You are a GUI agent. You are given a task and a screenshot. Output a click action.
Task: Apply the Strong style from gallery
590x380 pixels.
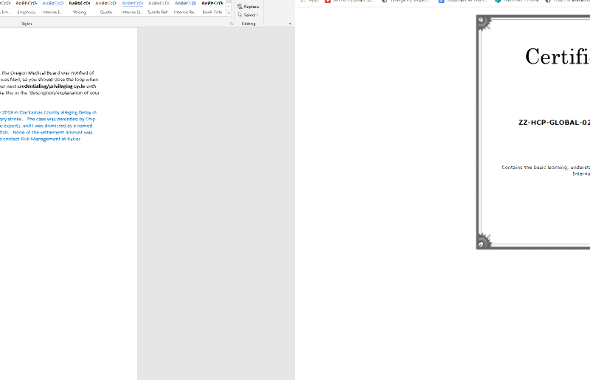tap(79, 8)
